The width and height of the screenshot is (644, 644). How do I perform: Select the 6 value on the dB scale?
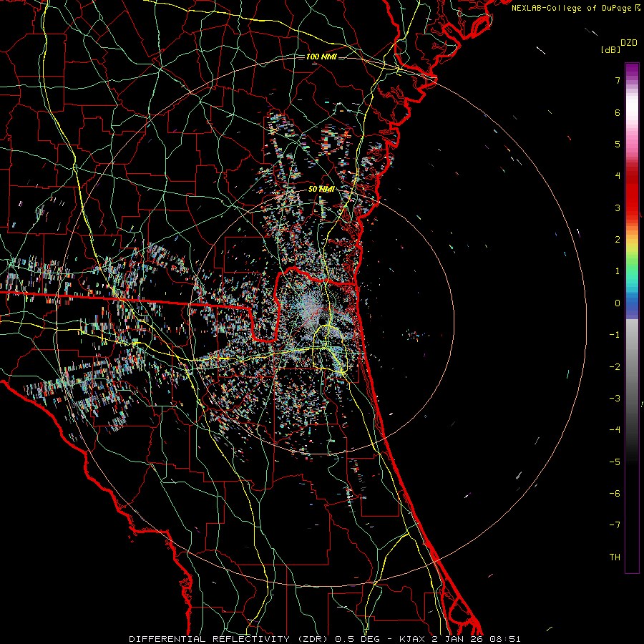618,112
